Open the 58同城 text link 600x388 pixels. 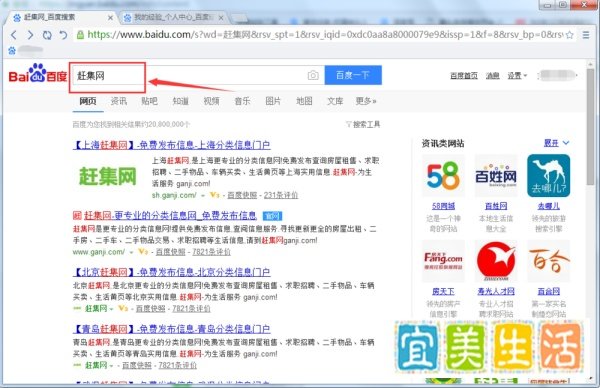coord(443,206)
